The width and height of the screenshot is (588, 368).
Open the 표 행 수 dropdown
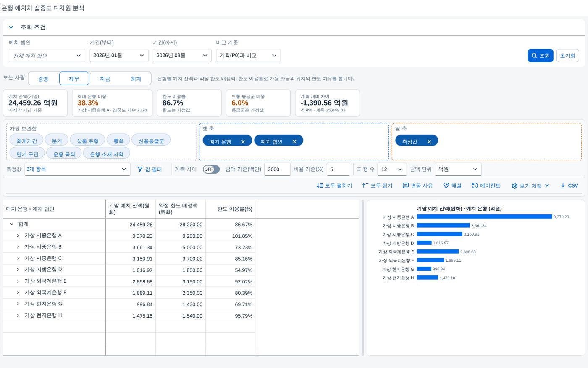click(x=392, y=169)
